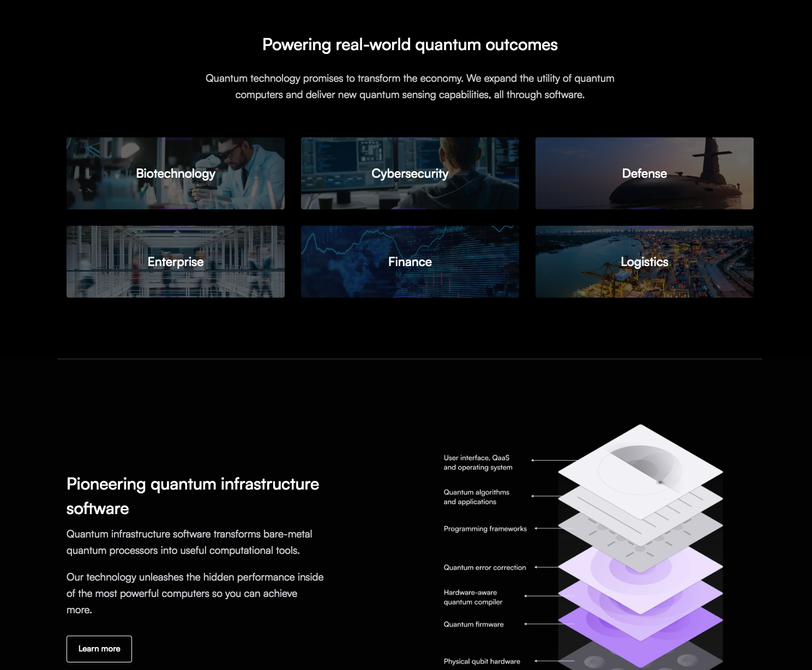Open the Biotechnology industry card
The height and width of the screenshot is (670, 812).
click(x=175, y=173)
